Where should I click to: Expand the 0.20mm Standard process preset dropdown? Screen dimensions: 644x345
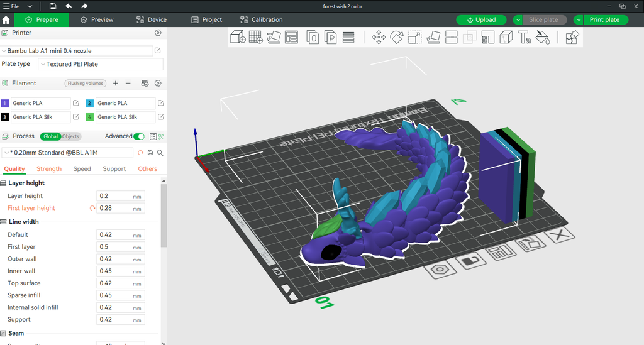pos(68,153)
